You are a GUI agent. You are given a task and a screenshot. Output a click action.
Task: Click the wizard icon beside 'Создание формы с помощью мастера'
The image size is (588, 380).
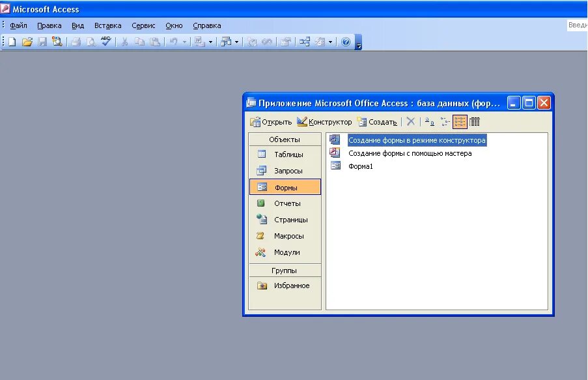tap(335, 152)
